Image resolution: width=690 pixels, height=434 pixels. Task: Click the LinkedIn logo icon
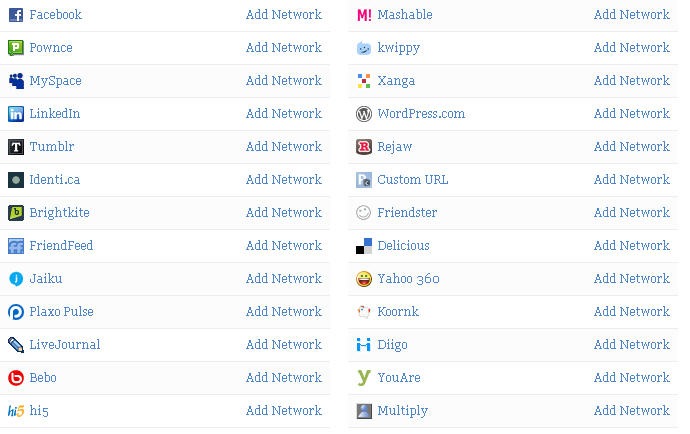coord(16,114)
